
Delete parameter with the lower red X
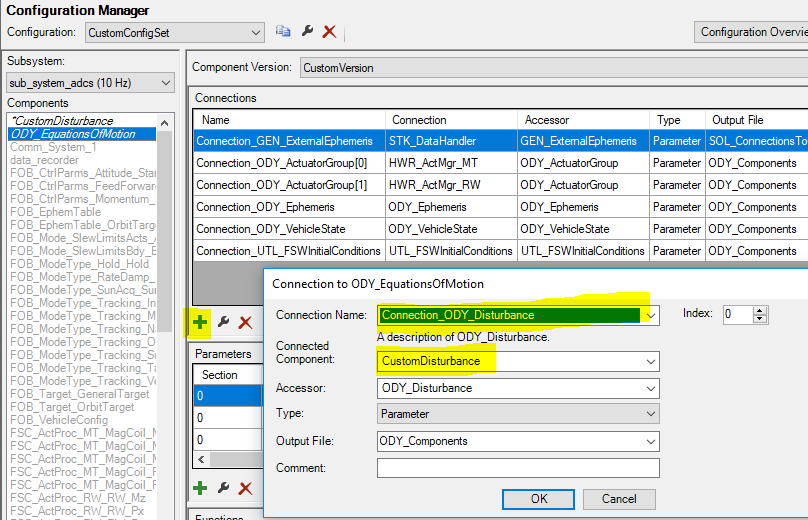(245, 488)
